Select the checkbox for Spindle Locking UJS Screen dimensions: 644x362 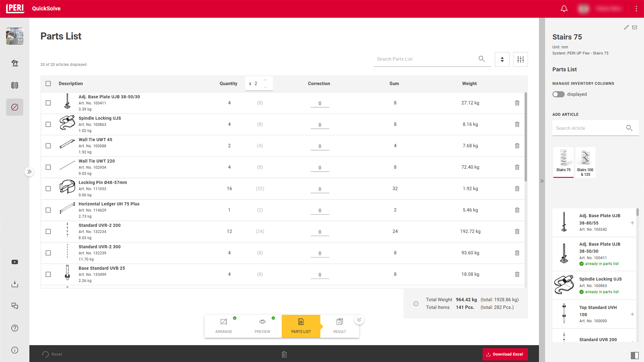[x=48, y=124]
